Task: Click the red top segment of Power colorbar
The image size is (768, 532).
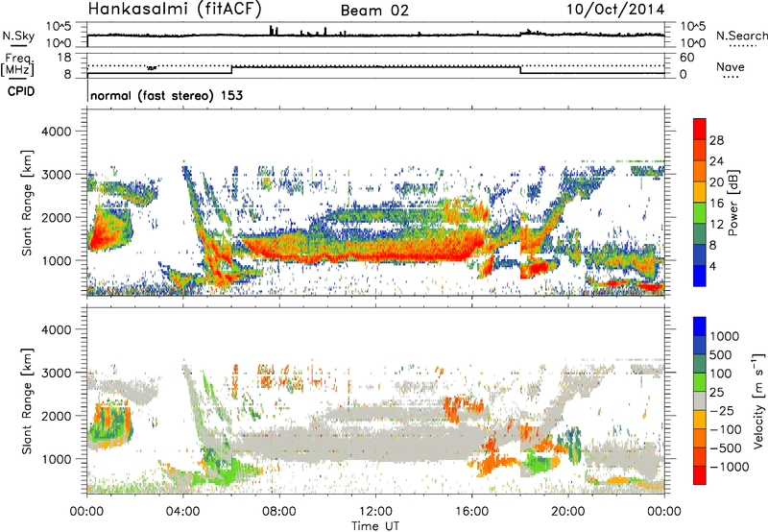Action: (700, 130)
